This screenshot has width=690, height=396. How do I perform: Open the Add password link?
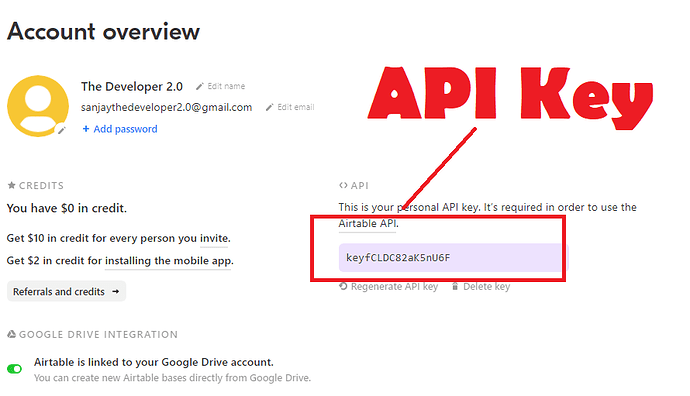tap(125, 129)
